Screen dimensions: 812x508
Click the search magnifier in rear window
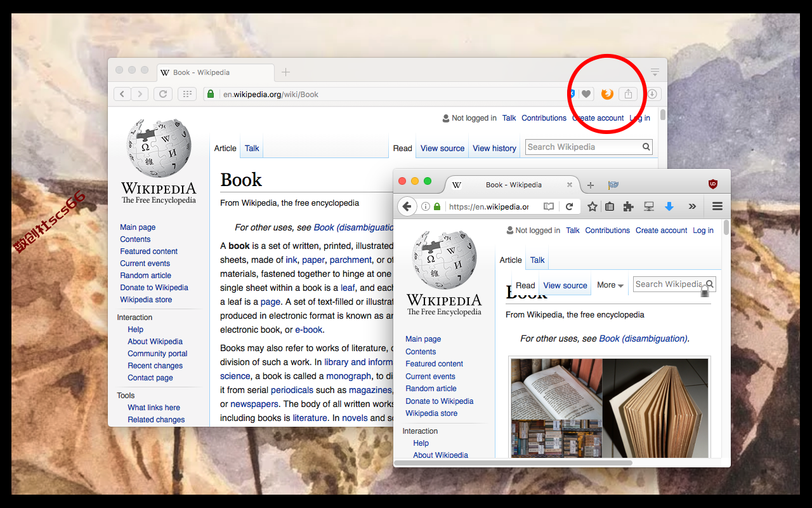click(646, 147)
